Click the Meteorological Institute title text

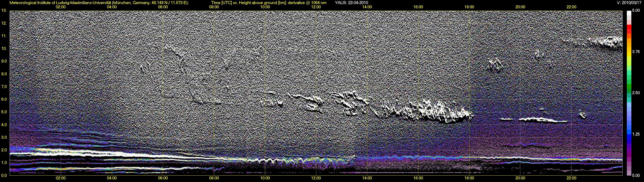pos(99,3)
